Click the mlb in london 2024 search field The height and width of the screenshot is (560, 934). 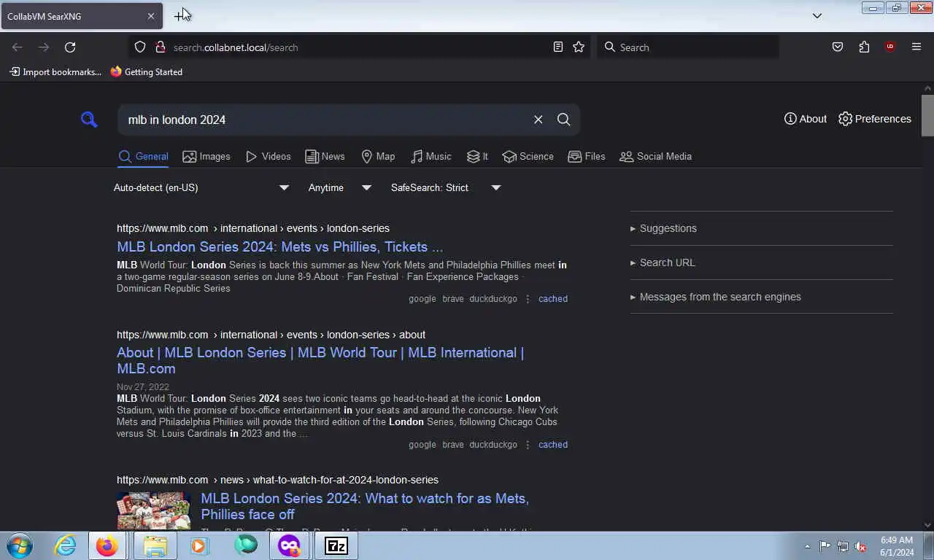pos(325,120)
